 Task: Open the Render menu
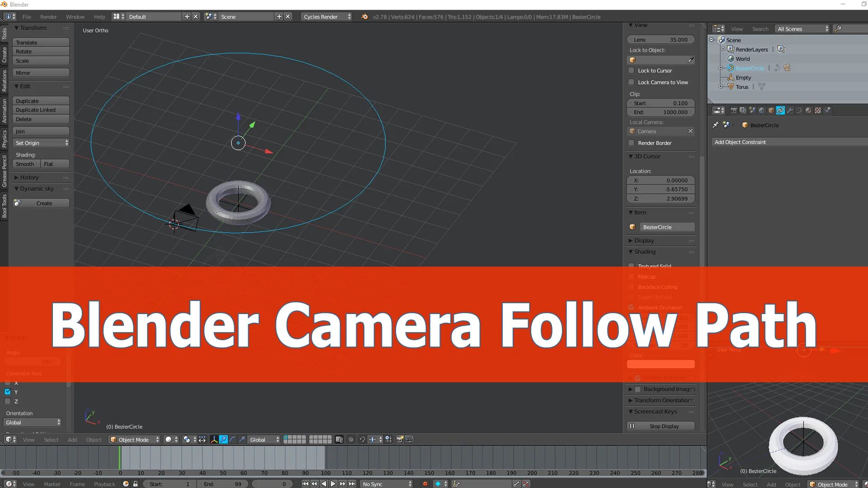pos(48,17)
